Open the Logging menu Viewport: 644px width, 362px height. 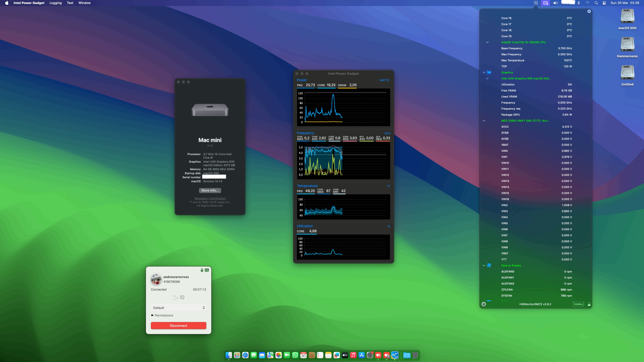coord(55,3)
